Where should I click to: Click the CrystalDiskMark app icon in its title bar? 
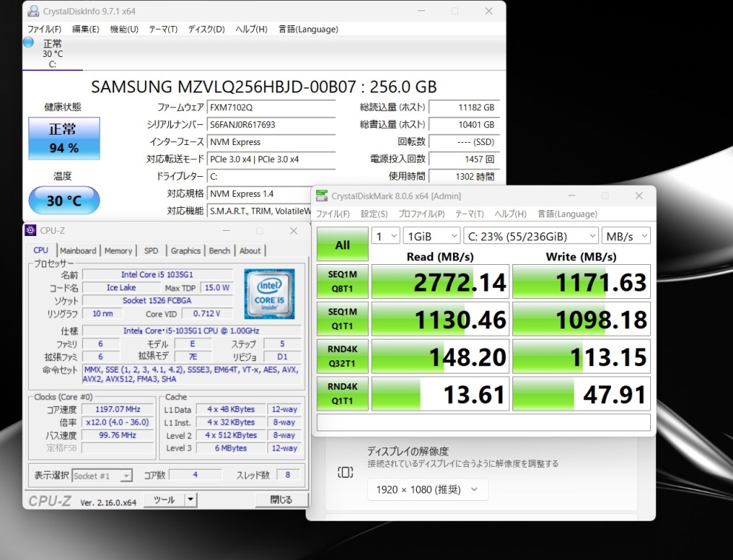click(x=322, y=196)
